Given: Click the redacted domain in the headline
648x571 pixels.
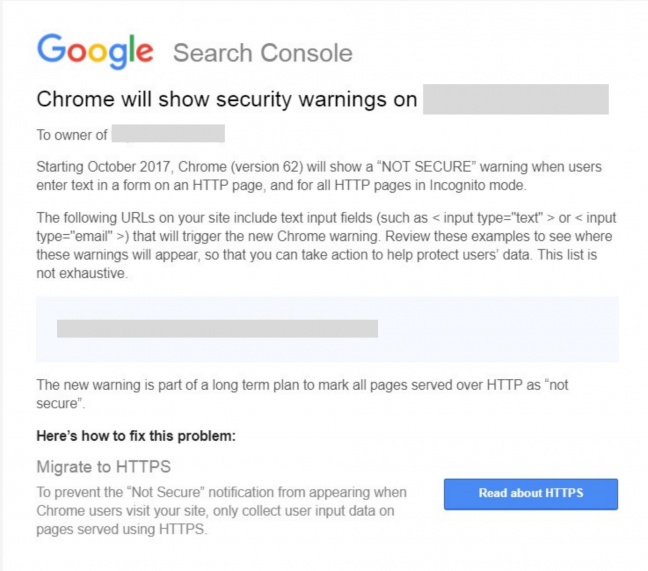Looking at the screenshot, I should 516,99.
